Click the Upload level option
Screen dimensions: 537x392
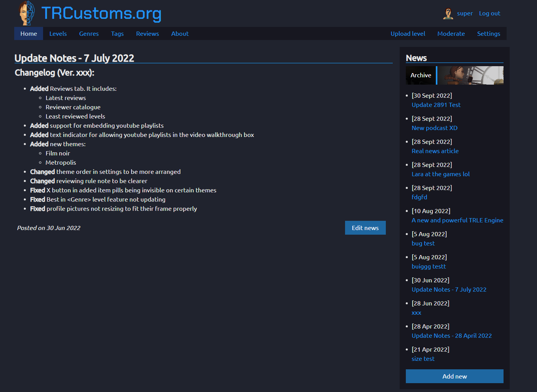[x=408, y=33]
